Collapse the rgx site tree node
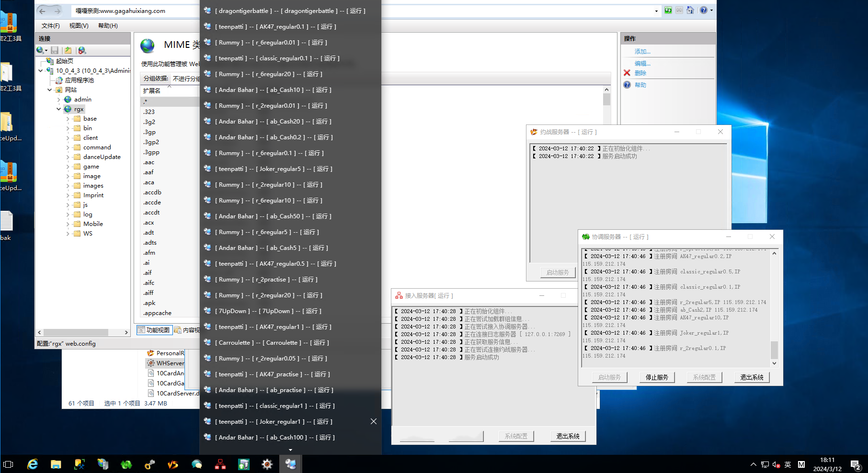Image resolution: width=868 pixels, height=473 pixels. (59, 109)
